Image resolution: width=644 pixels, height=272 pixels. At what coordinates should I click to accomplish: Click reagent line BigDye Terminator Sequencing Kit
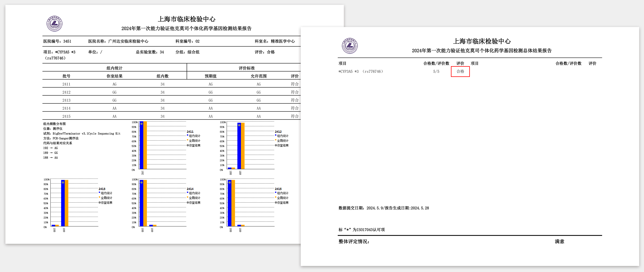click(x=82, y=133)
